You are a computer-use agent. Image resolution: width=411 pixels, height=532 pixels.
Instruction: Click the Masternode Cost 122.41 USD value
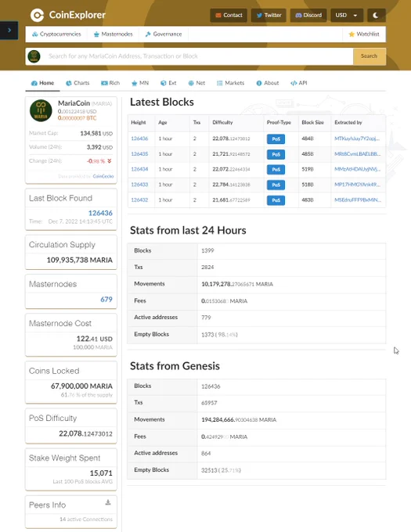95,339
